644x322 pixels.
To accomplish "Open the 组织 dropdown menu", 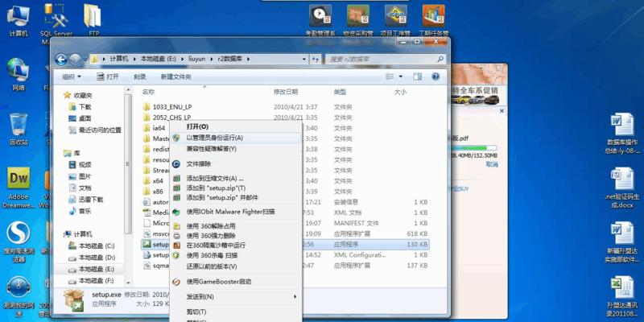I will [72, 76].
